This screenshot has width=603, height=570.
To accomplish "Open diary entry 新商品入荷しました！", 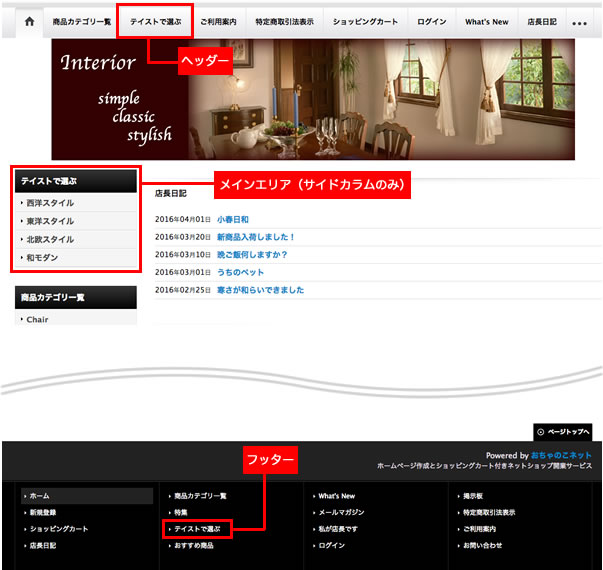I will [x=256, y=237].
